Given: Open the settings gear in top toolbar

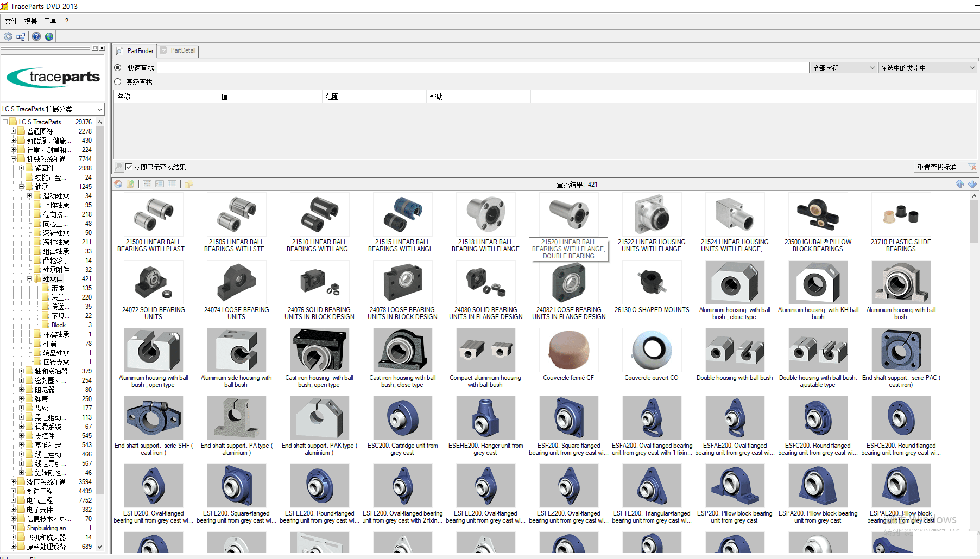Looking at the screenshot, I should pyautogui.click(x=8, y=36).
